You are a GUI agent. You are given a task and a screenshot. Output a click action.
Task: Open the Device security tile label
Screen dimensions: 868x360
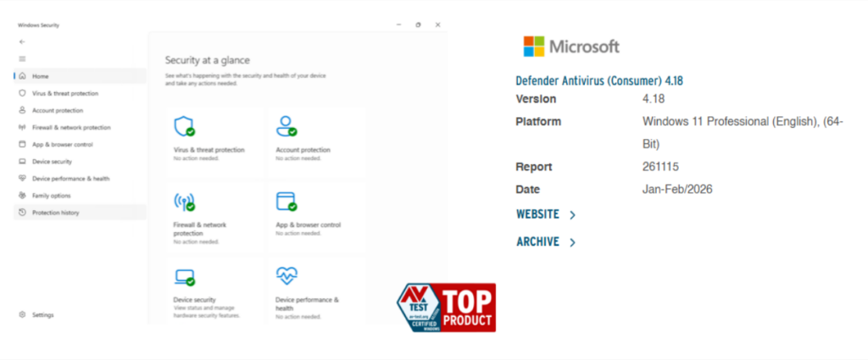194,300
